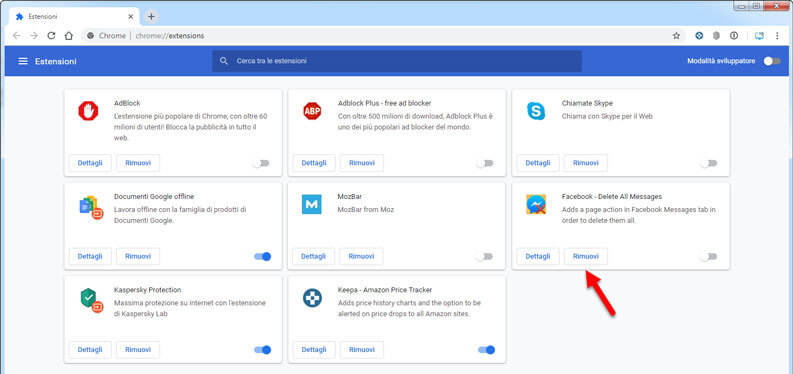Click Rimuovi for Keepa
The height and width of the screenshot is (374, 793).
coord(362,349)
